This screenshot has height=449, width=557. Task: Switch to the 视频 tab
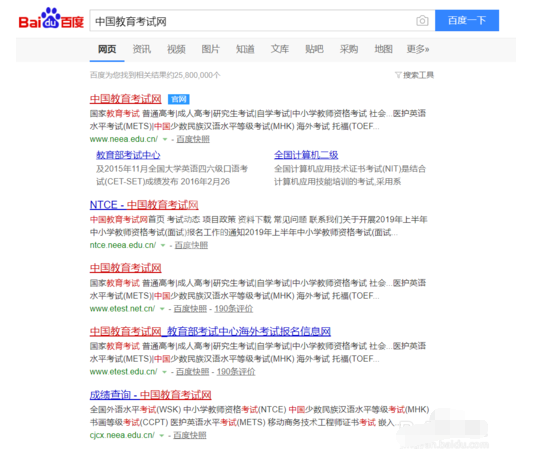pyautogui.click(x=176, y=49)
